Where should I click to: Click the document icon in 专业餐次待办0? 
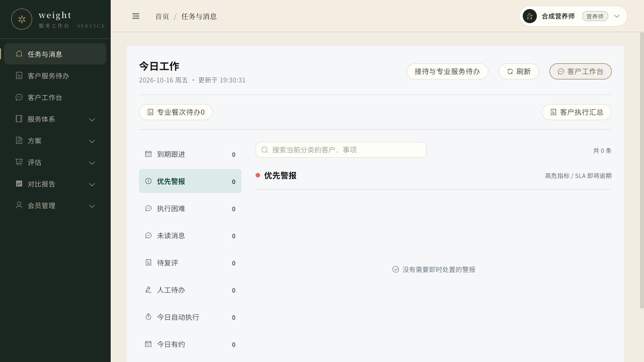coord(150,112)
